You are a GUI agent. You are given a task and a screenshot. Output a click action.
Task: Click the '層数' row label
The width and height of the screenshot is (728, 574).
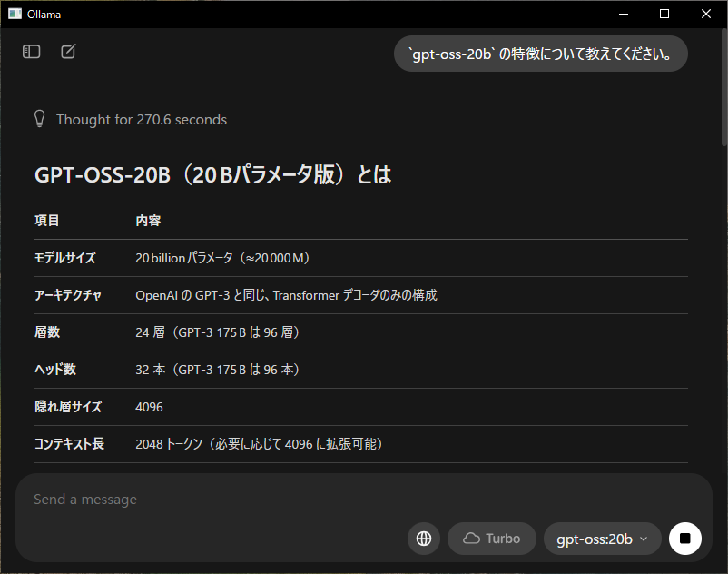coord(47,332)
